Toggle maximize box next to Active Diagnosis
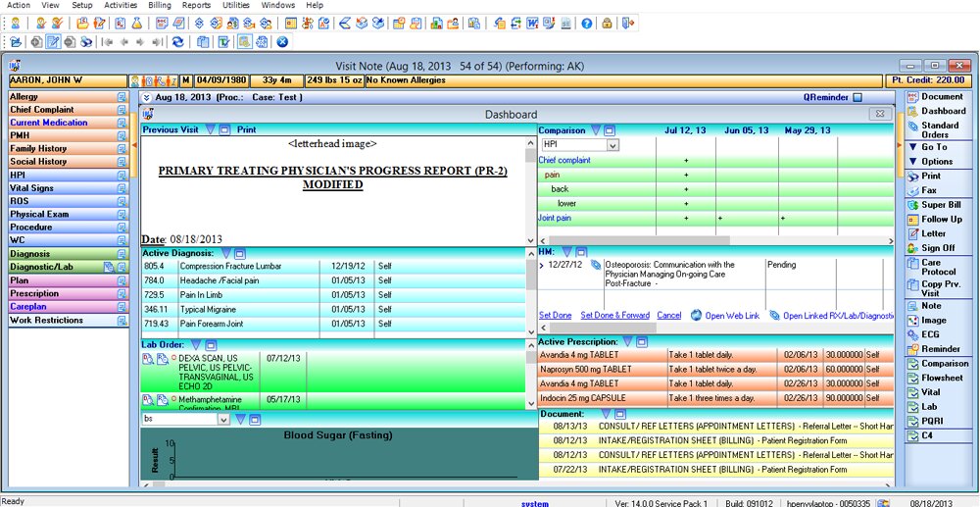The height and width of the screenshot is (507, 980). coord(238,253)
